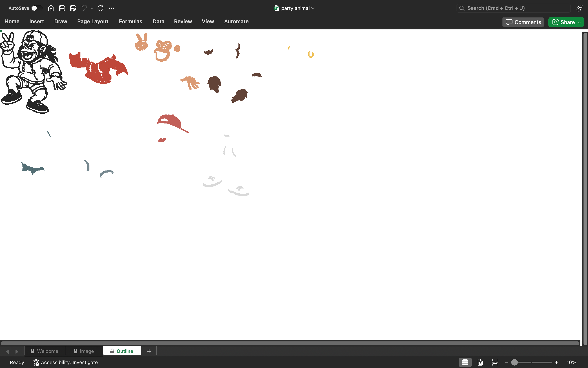Click the zoom in plus button

point(556,362)
